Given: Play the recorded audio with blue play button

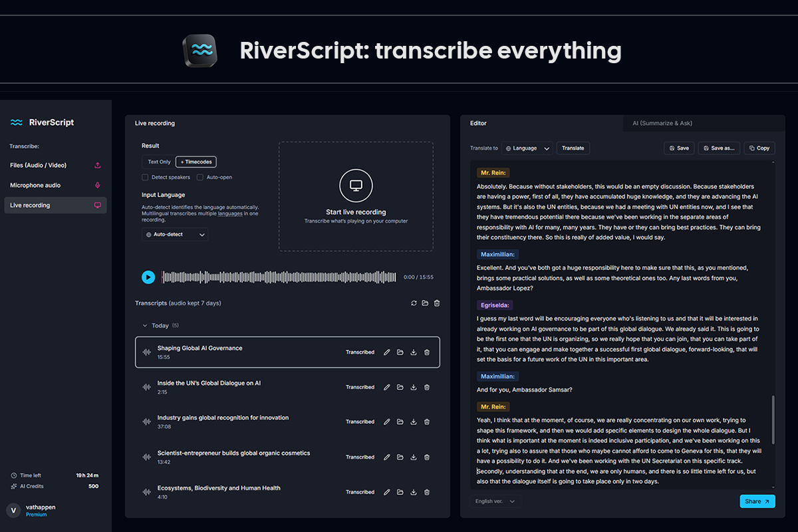Looking at the screenshot, I should pos(148,277).
